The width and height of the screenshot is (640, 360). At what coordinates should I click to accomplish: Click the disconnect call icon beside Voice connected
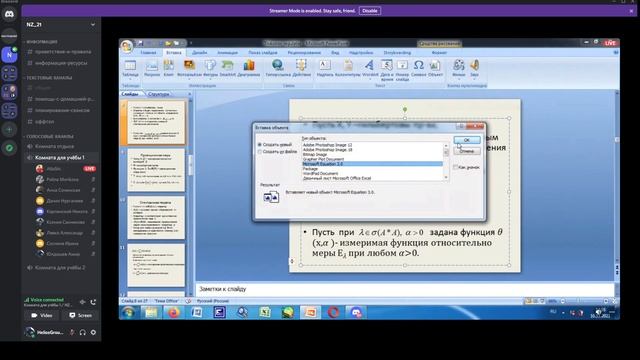pos(93,302)
